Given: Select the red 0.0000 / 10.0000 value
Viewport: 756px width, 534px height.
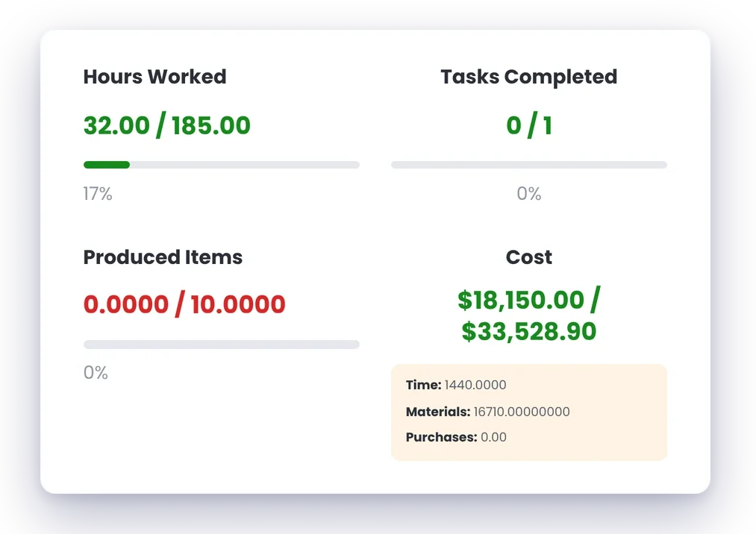Looking at the screenshot, I should click(184, 304).
